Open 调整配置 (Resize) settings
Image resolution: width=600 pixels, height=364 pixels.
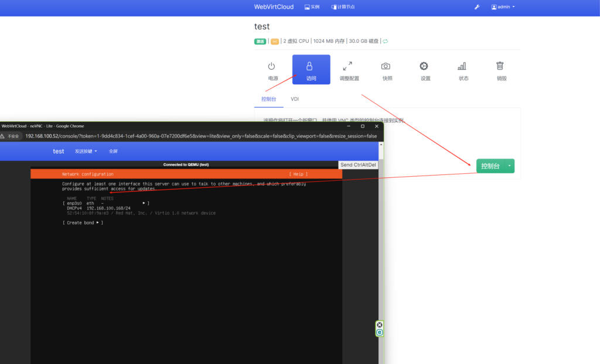(349, 71)
